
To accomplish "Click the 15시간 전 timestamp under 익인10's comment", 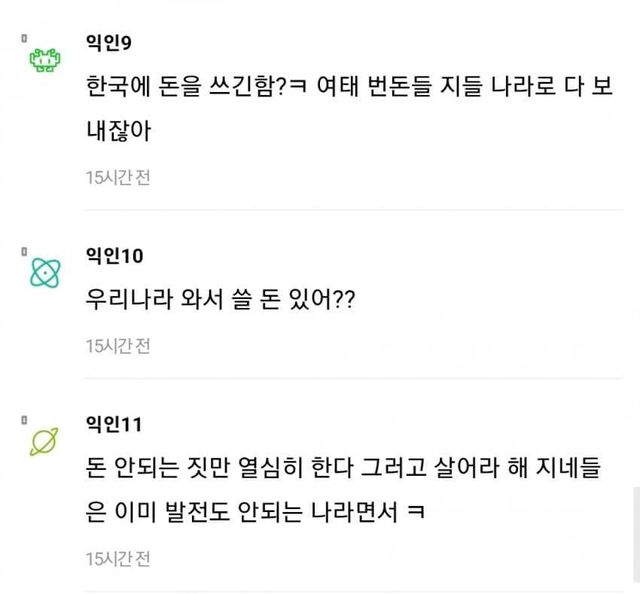I will pos(118,345).
